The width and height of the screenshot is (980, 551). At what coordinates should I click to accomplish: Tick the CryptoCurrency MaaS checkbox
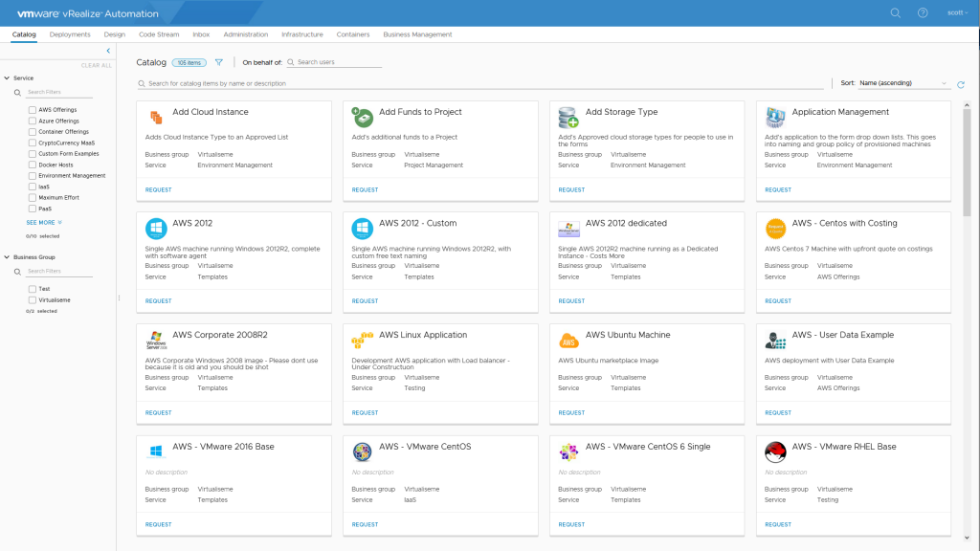32,143
